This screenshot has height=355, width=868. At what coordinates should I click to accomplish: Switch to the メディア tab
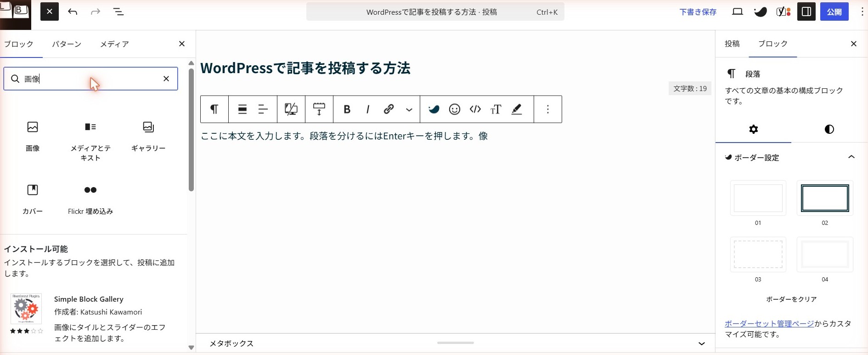click(114, 44)
